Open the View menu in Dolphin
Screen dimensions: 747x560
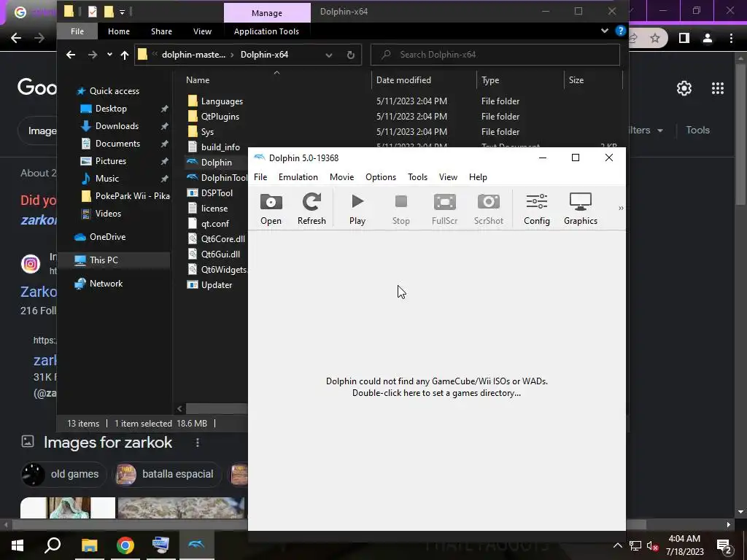click(448, 177)
